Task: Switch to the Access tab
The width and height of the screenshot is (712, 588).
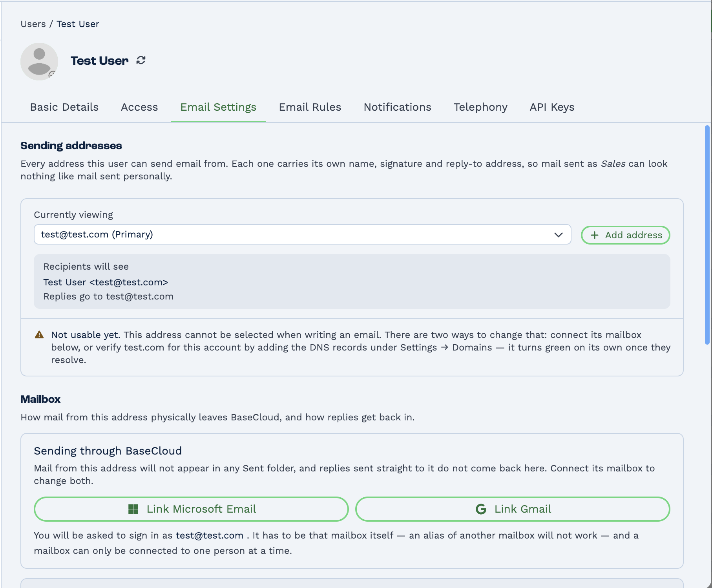Action: [x=139, y=107]
